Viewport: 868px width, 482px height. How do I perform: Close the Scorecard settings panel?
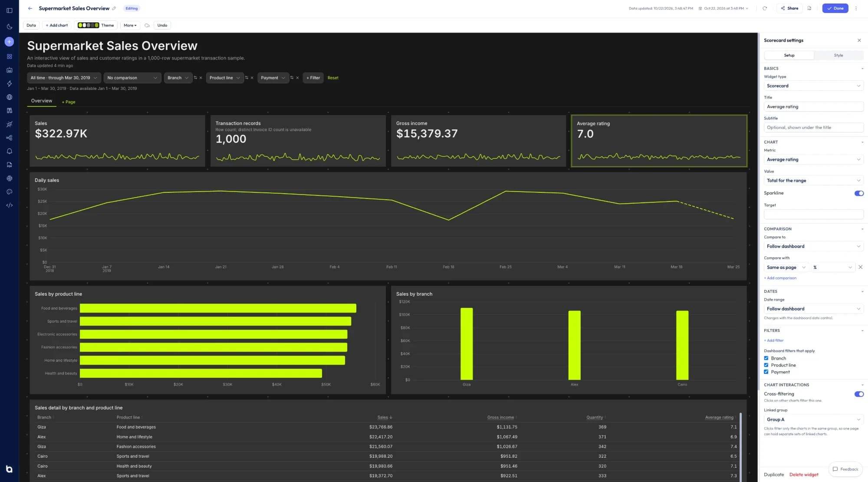(x=859, y=40)
